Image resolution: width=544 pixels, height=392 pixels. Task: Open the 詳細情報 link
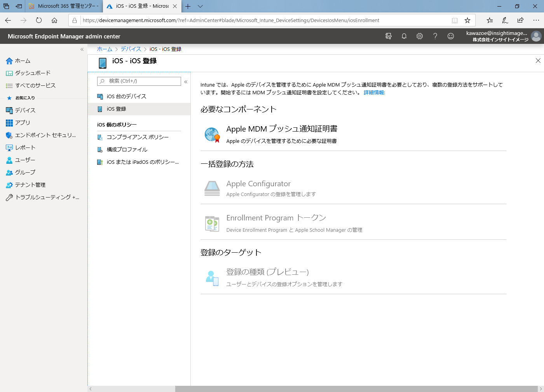click(x=374, y=92)
